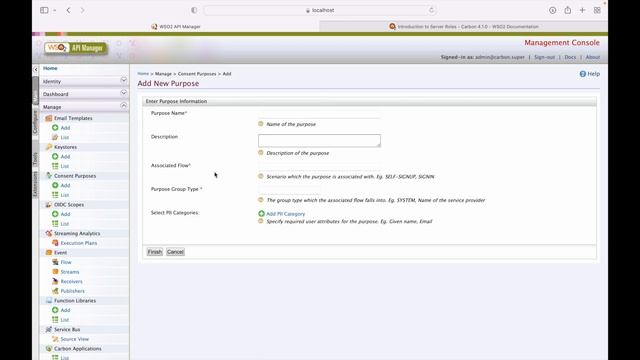
Task: Click the Safari sidebar toggle icon
Action: [x=44, y=10]
